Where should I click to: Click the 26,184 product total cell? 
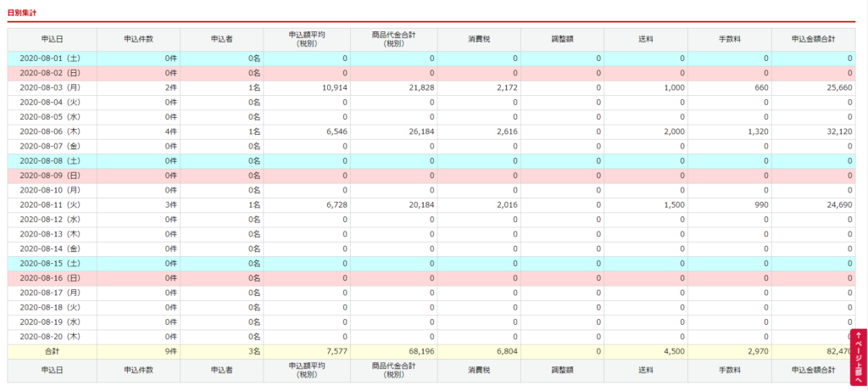click(393, 131)
